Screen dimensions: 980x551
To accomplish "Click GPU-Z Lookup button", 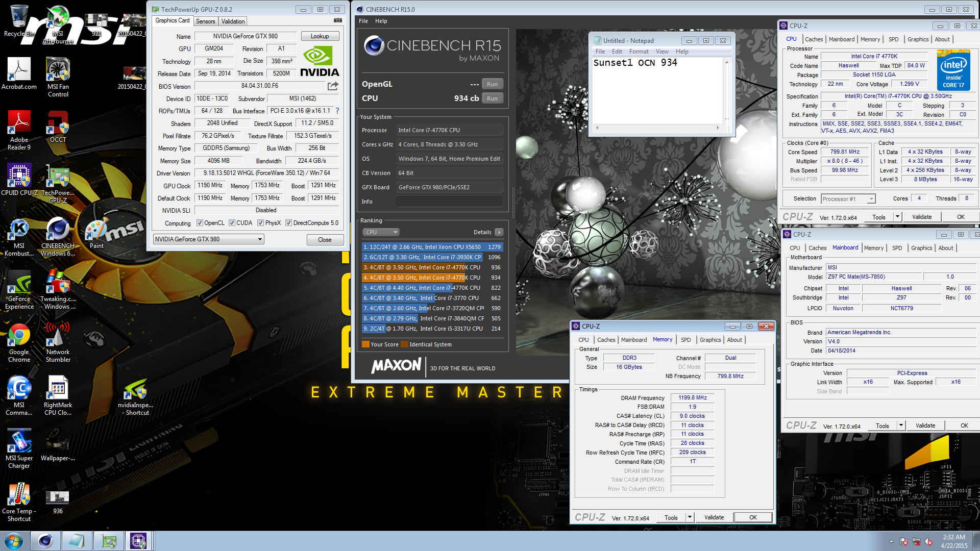I will pos(320,36).
